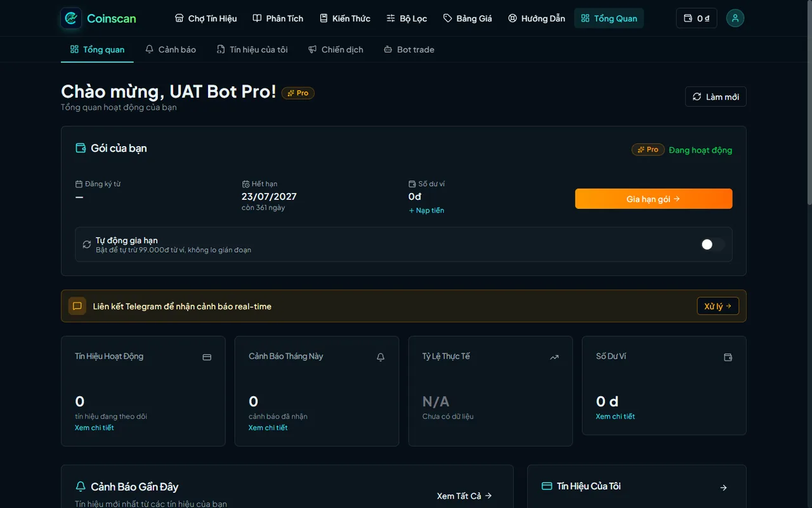
Task: Click the wallet icon beside Gói của bạn
Action: [81, 148]
